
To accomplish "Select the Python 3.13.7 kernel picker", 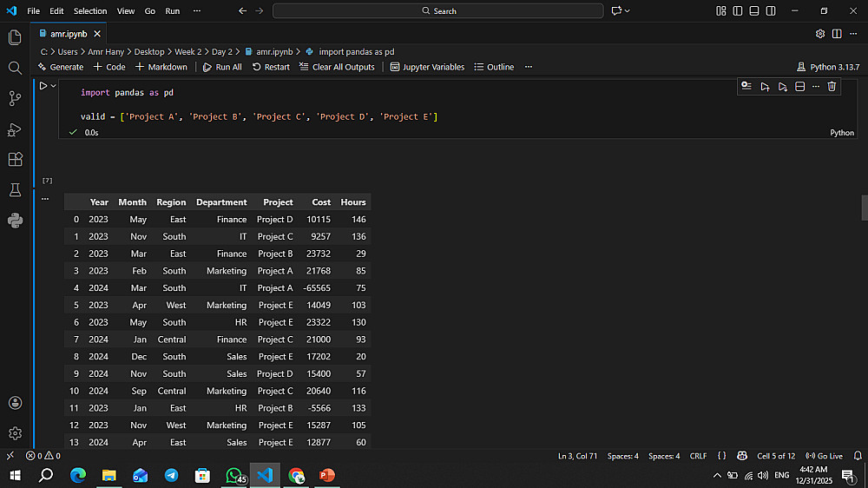I will pyautogui.click(x=828, y=67).
